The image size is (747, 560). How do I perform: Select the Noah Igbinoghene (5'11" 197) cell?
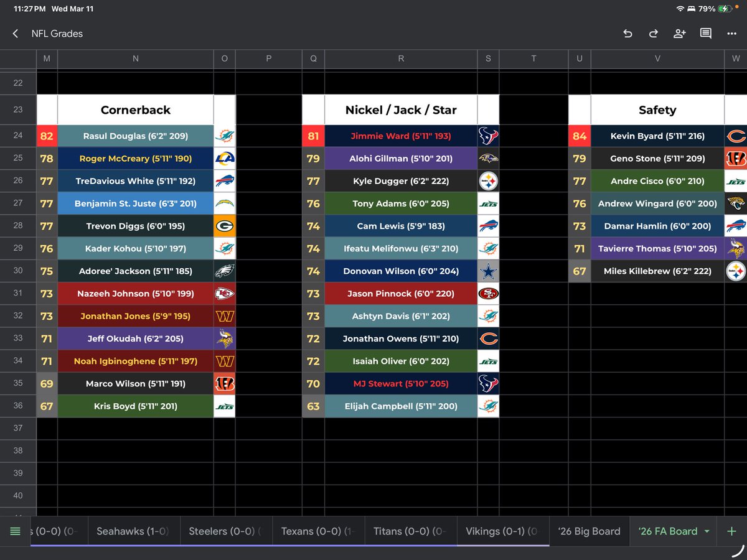[x=136, y=361]
